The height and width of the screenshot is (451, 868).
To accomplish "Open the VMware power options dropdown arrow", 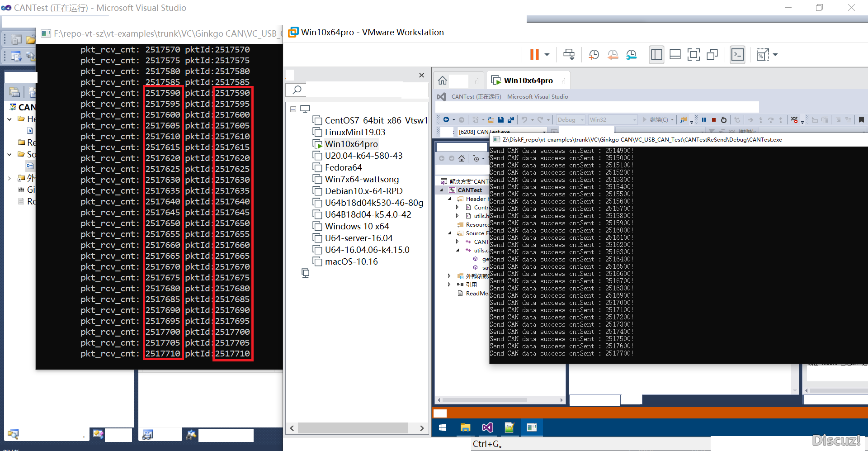I will [x=547, y=55].
